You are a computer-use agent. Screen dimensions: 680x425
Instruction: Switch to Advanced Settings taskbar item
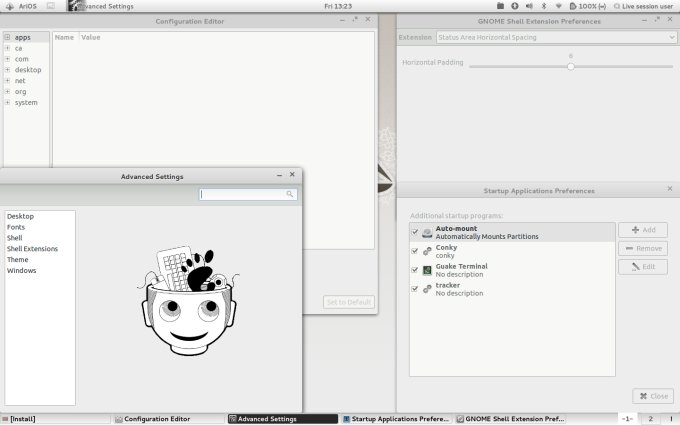[283, 419]
